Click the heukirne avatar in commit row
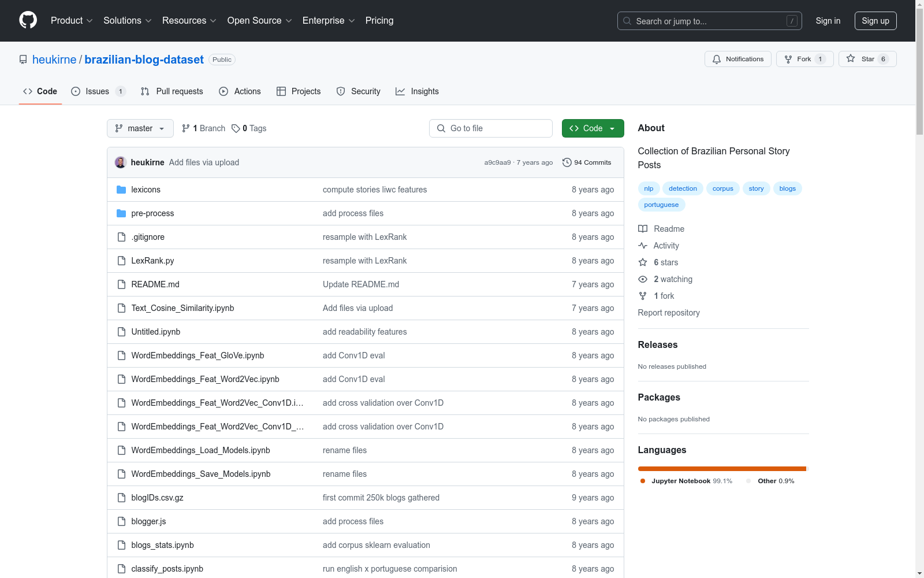The height and width of the screenshot is (578, 924). [x=121, y=162]
